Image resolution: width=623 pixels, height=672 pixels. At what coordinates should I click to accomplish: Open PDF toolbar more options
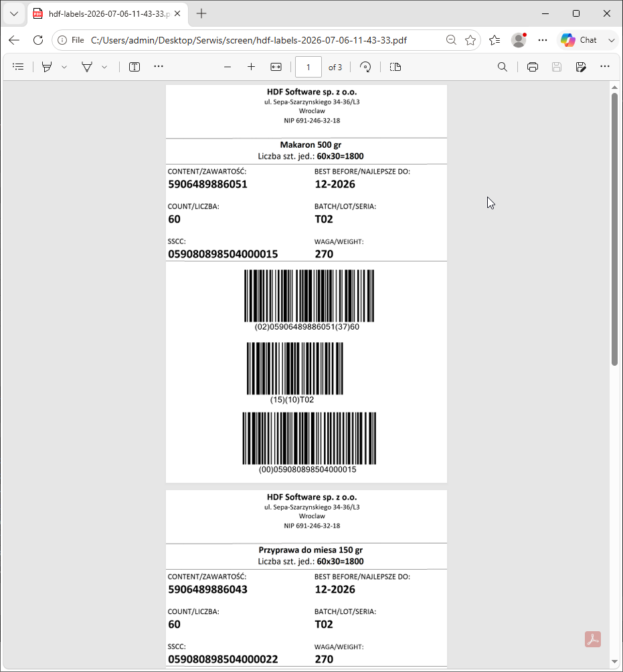(x=604, y=66)
